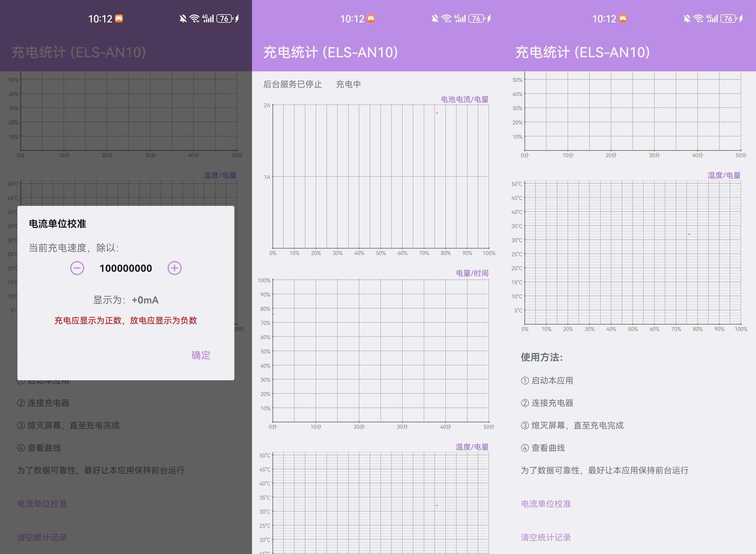Click the data point in right 温度/电量 chart
This screenshot has height=554, width=756.
[x=689, y=234]
